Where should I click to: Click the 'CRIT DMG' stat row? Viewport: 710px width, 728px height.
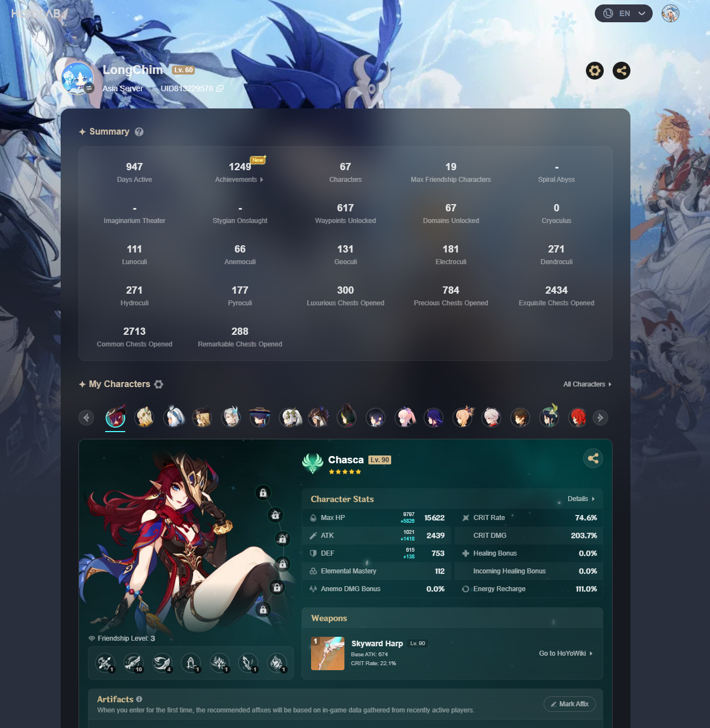tap(529, 536)
